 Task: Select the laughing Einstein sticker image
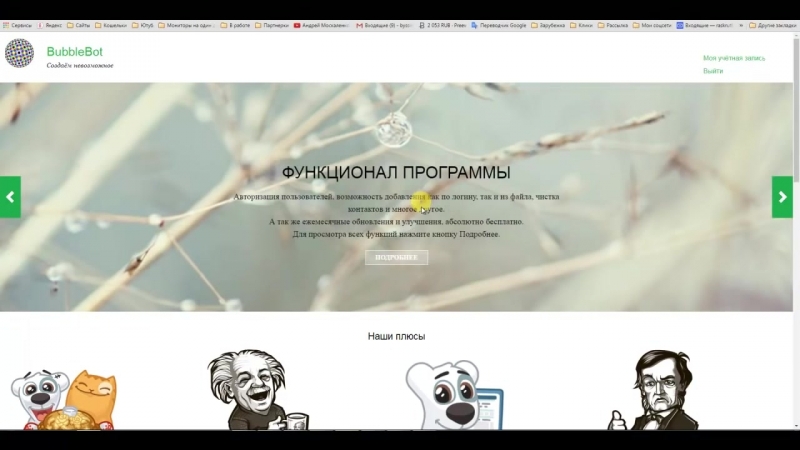(258, 389)
